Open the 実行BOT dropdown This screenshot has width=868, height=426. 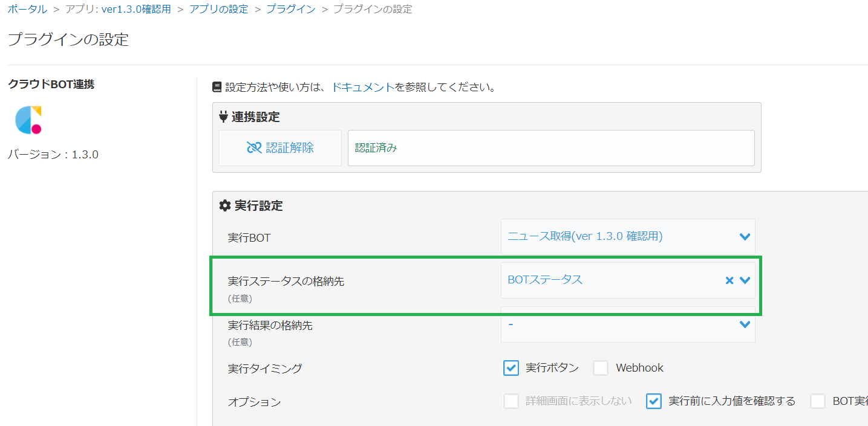pyautogui.click(x=628, y=237)
